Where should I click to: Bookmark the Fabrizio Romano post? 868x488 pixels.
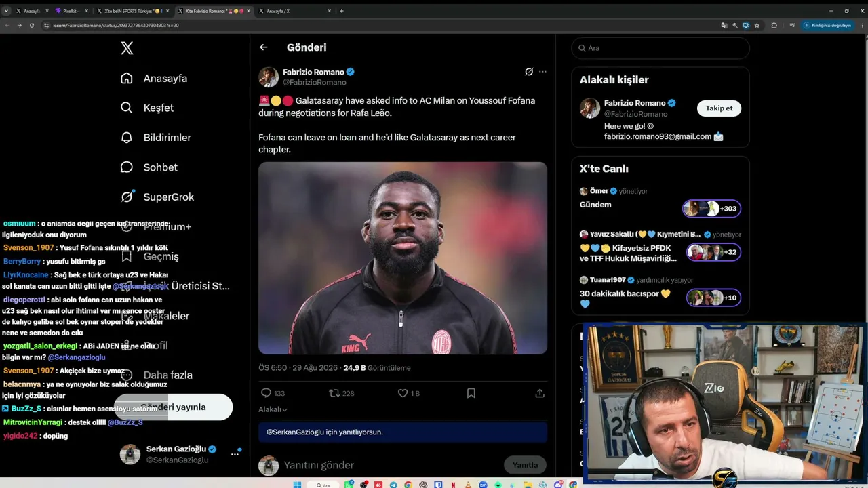pos(471,393)
